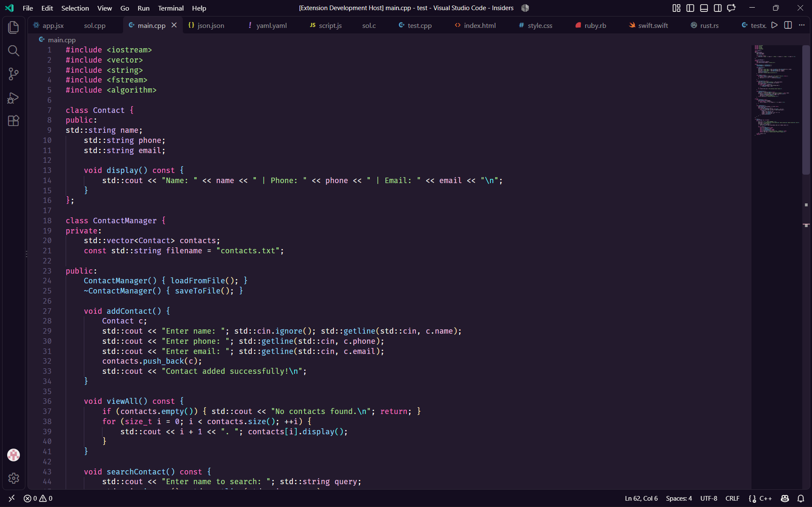Open the Explorer view in the activity bar

tap(14, 27)
